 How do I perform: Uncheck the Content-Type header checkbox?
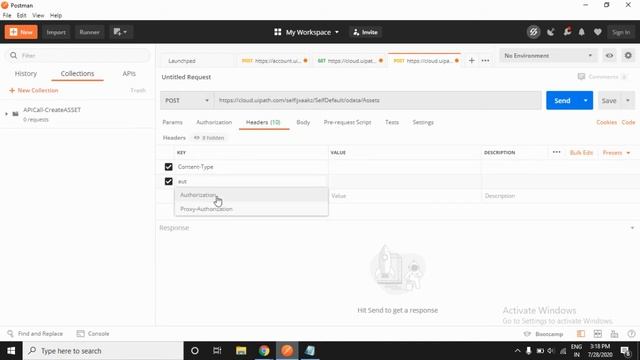(169, 167)
